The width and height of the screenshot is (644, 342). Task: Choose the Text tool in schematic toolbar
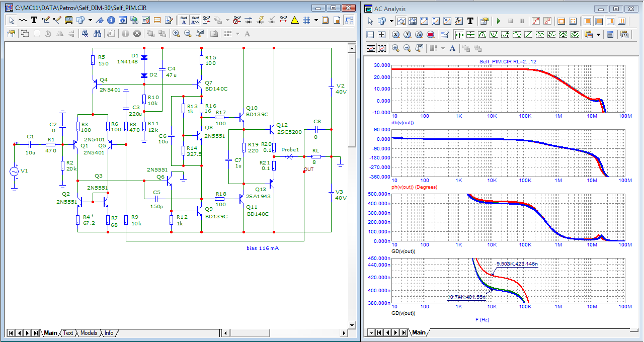34,20
